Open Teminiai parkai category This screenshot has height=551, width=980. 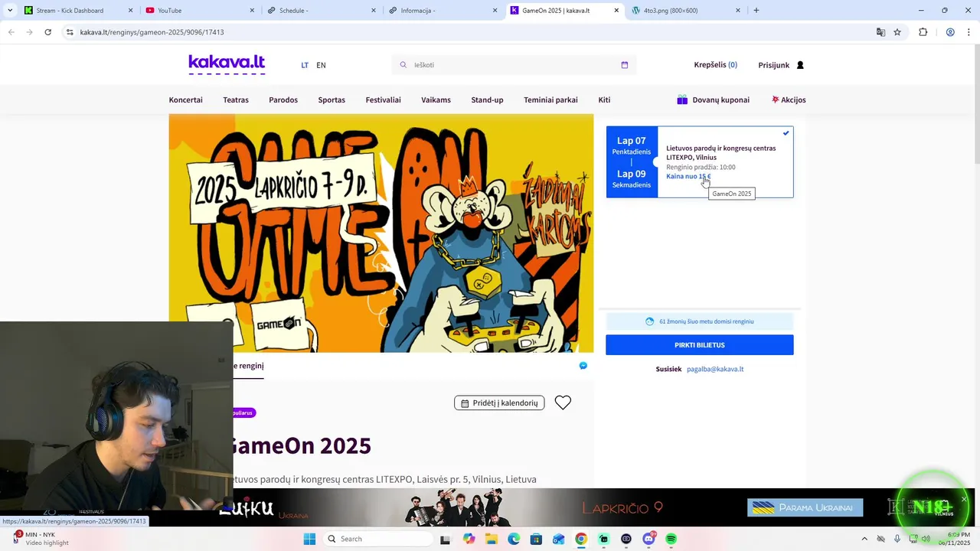550,100
